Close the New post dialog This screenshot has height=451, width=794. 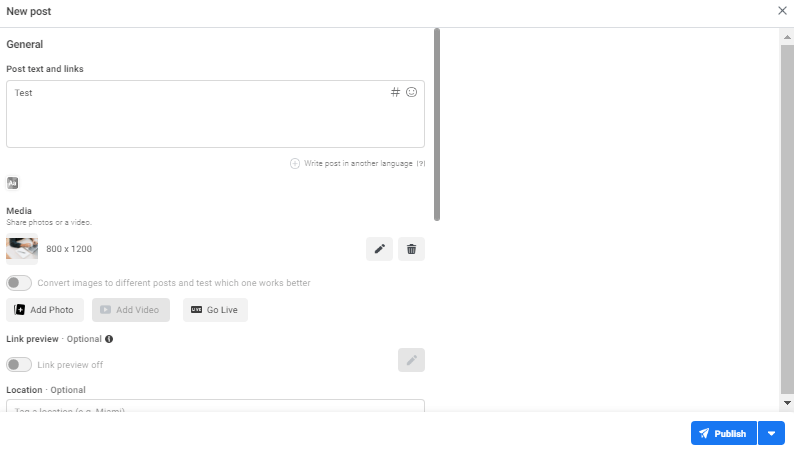782,11
